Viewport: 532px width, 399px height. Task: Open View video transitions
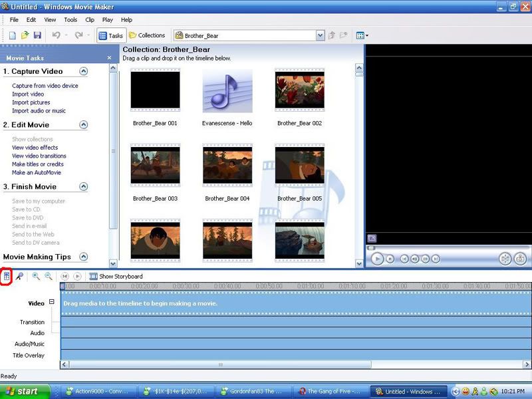tap(39, 156)
